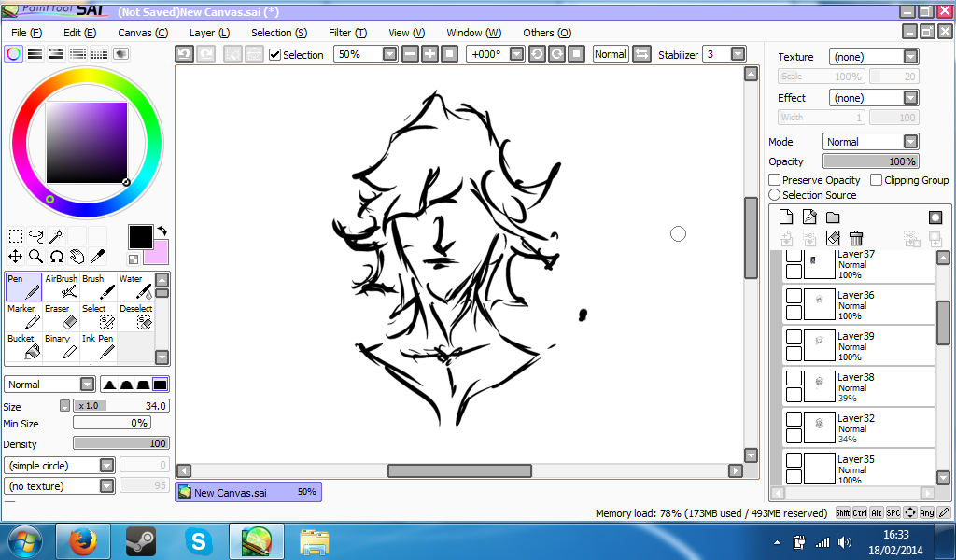Select the AirBrush tool

(61, 287)
